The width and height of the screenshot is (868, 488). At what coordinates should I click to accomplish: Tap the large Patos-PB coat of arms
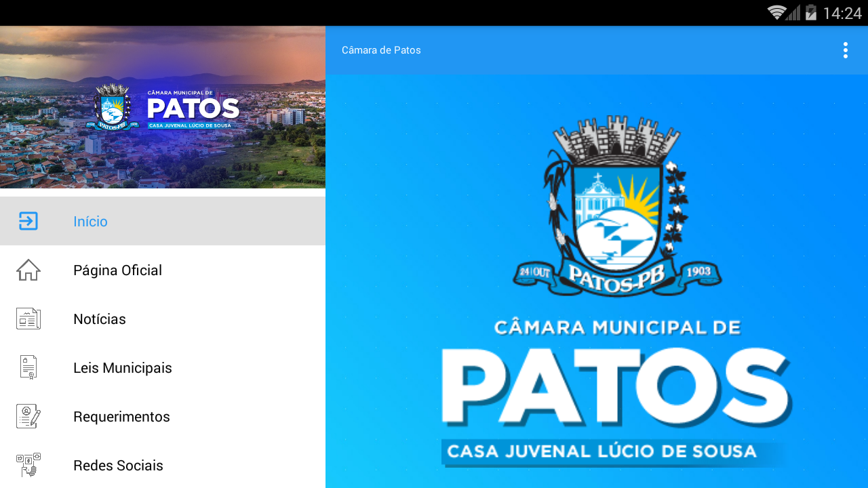tap(616, 206)
